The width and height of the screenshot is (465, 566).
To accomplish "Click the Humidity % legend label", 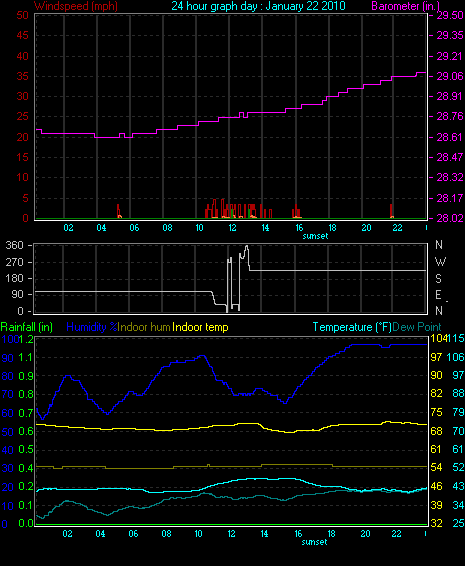I will [92, 327].
